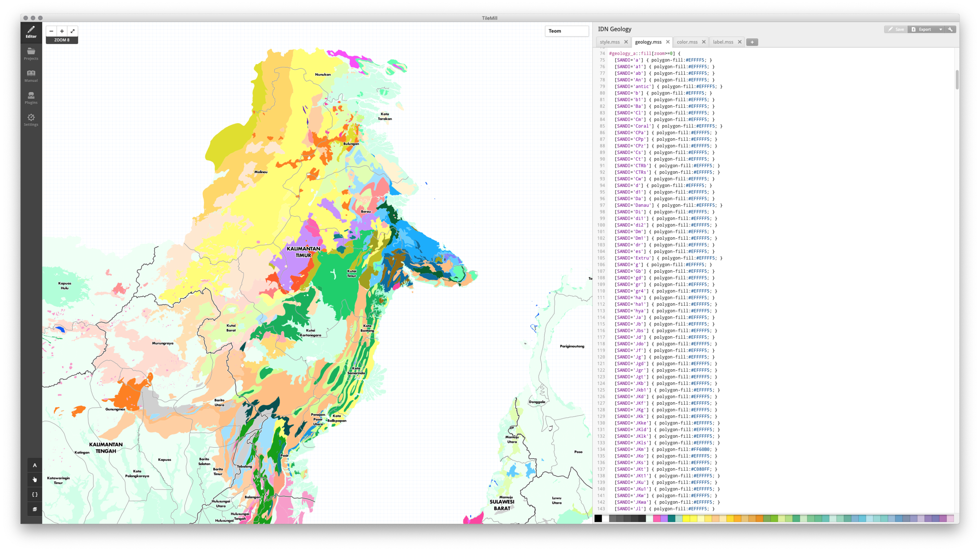Open the Projects sidebar section
This screenshot has height=551, width=980.
(31, 54)
